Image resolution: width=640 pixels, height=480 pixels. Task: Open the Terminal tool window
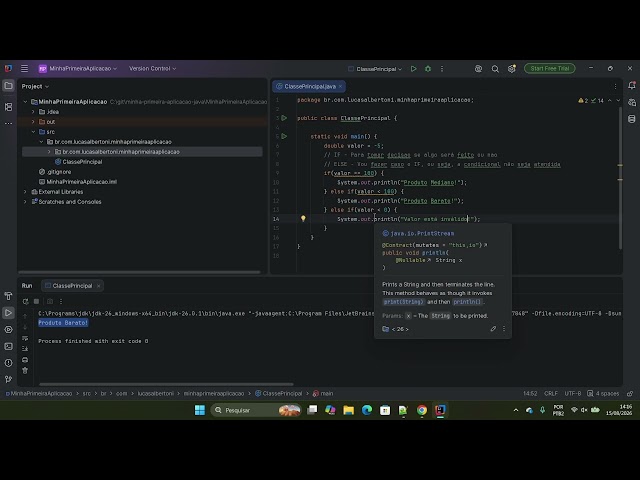(8, 346)
